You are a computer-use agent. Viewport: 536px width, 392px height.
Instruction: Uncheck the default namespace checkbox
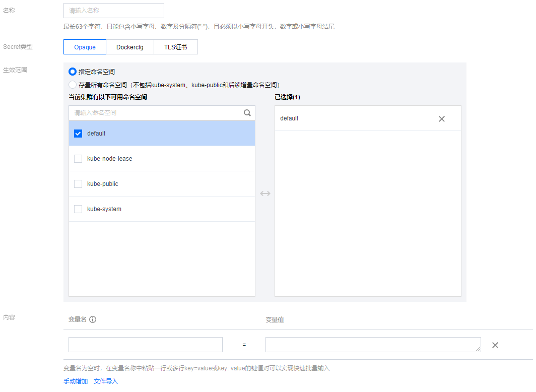(x=78, y=134)
